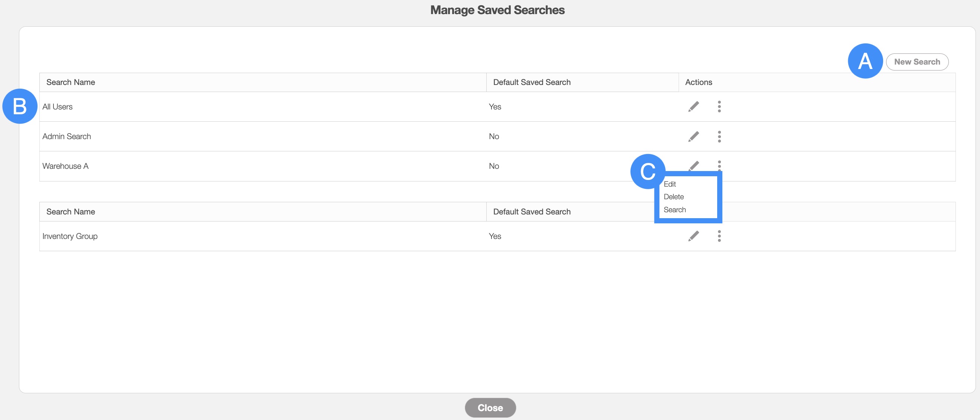Image resolution: width=980 pixels, height=420 pixels.
Task: Select the Admin Search row name
Action: [x=66, y=137]
